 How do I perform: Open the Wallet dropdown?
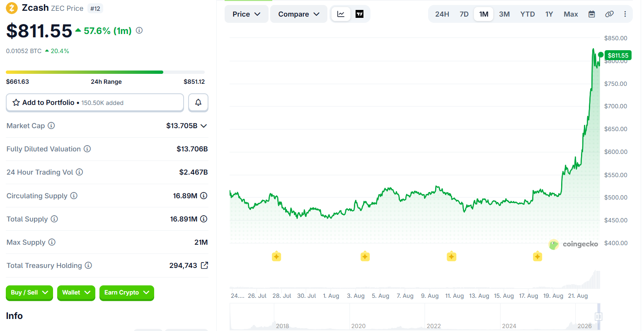coord(76,292)
